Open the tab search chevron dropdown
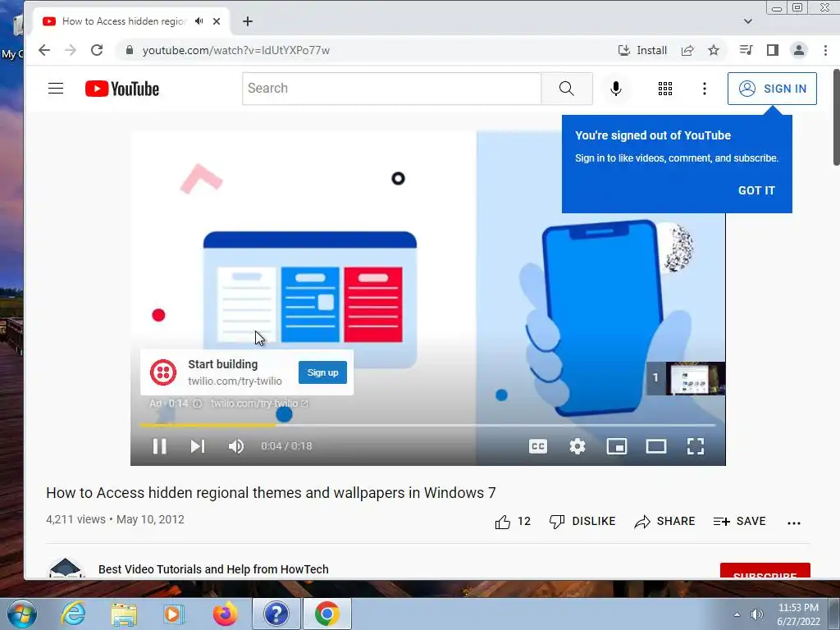The width and height of the screenshot is (840, 630). tap(748, 21)
